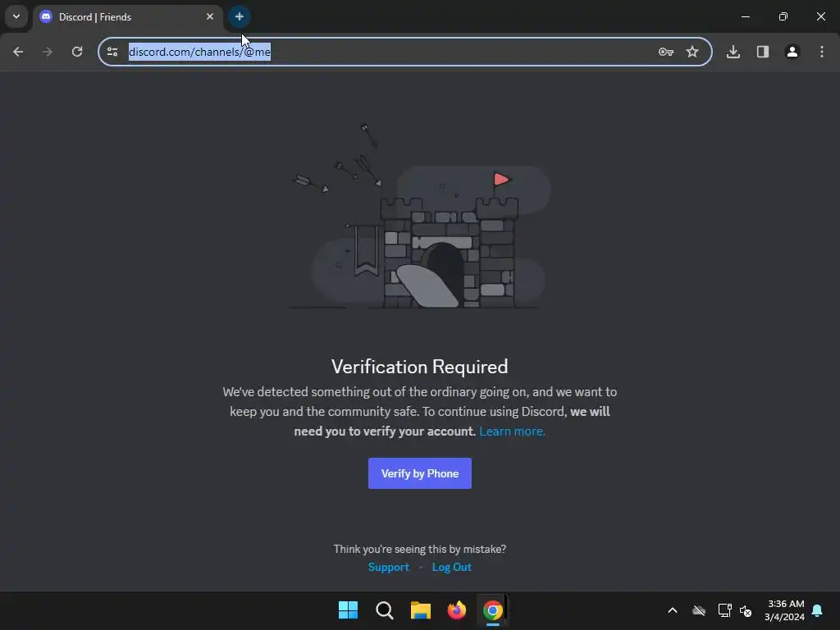Open the Windows Start menu
Viewport: 840px width, 630px height.
pos(348,609)
